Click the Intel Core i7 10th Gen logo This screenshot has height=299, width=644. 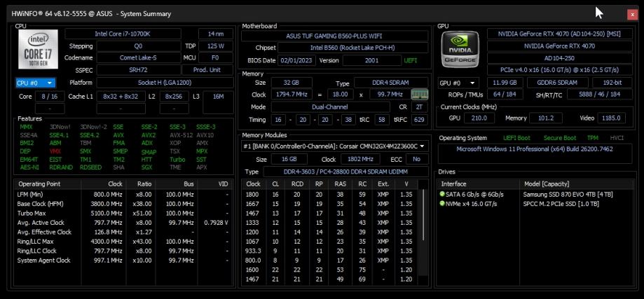point(39,50)
